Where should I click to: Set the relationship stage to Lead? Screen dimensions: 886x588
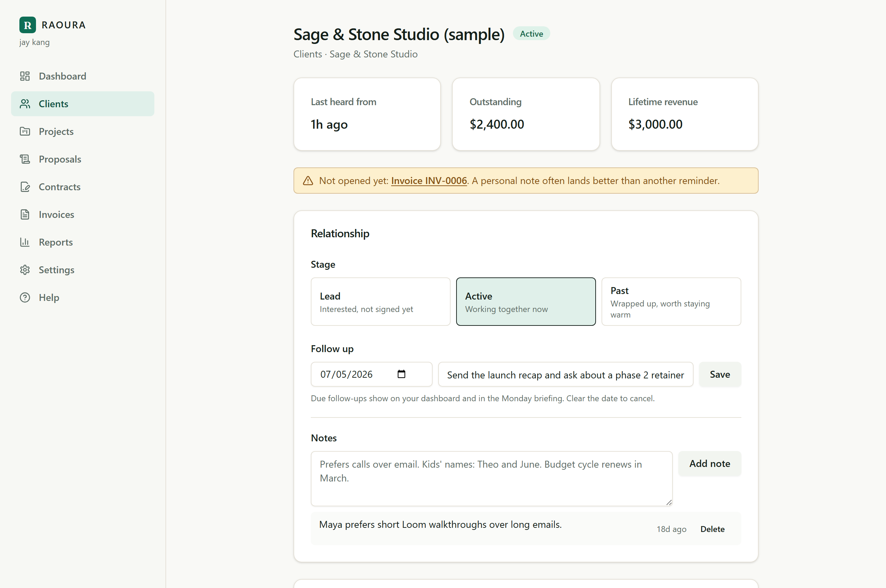(380, 302)
